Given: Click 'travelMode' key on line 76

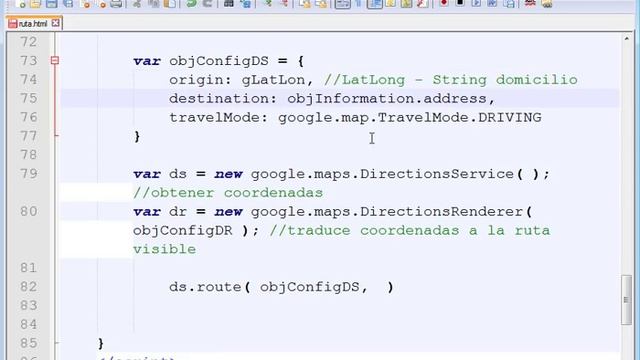Looking at the screenshot, I should [x=214, y=118].
